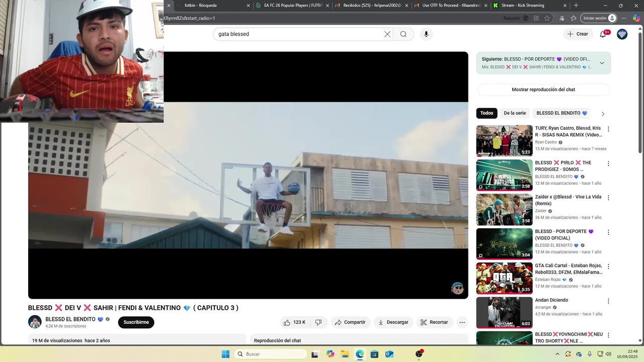Screen dimensions: 644x362
Task: Open the Andan Diciendo thumbnail
Action: pos(504,312)
